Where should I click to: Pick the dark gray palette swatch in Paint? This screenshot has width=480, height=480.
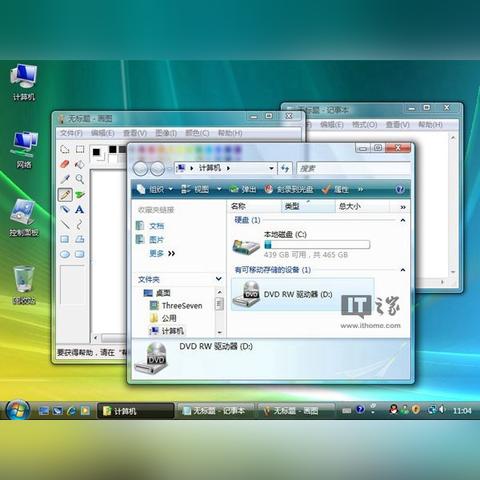[x=122, y=149]
